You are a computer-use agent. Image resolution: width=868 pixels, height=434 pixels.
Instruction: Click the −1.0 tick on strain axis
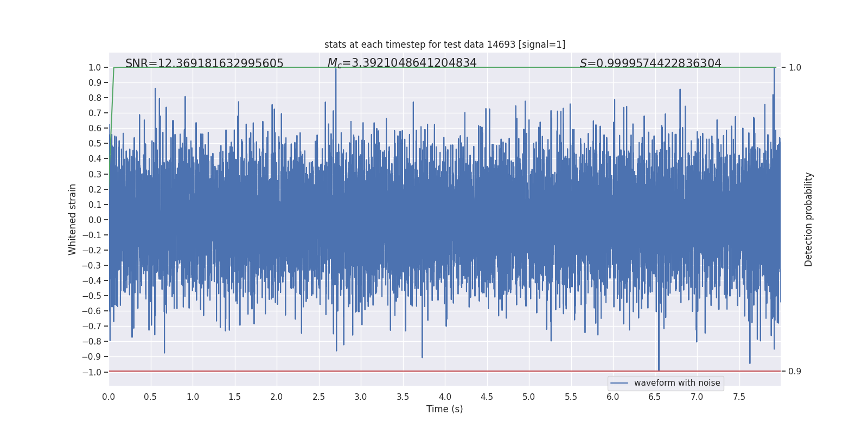coord(92,372)
